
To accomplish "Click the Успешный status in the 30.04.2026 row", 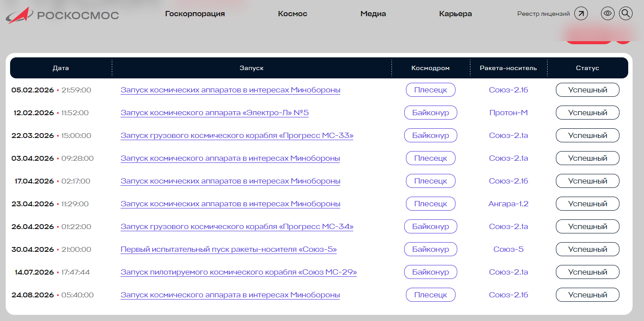I will coord(587,249).
